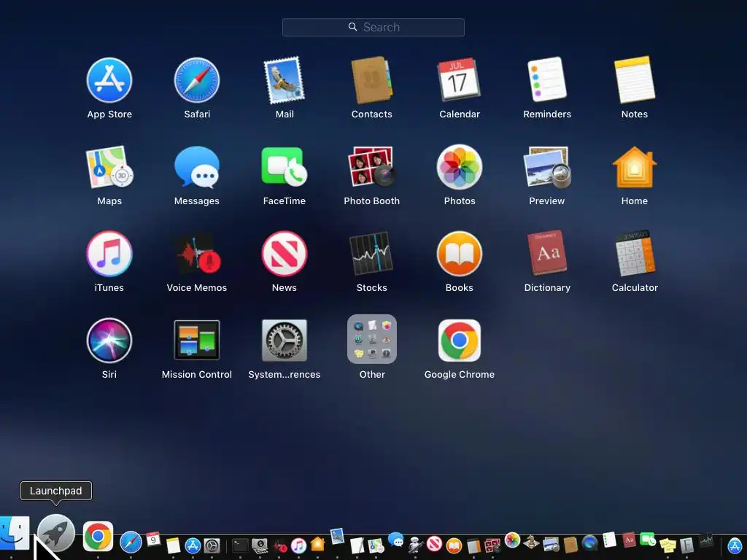Open QuickTime Player in the Dock
747x560 pixels.
click(x=589, y=543)
